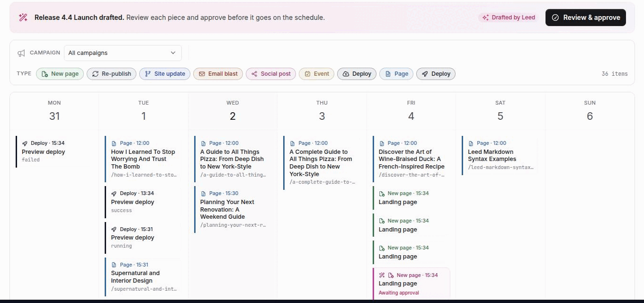Screen dimensions: 644x303
Task: Click page icon on A Guide to All Things Pizza card
Action: (x=203, y=143)
